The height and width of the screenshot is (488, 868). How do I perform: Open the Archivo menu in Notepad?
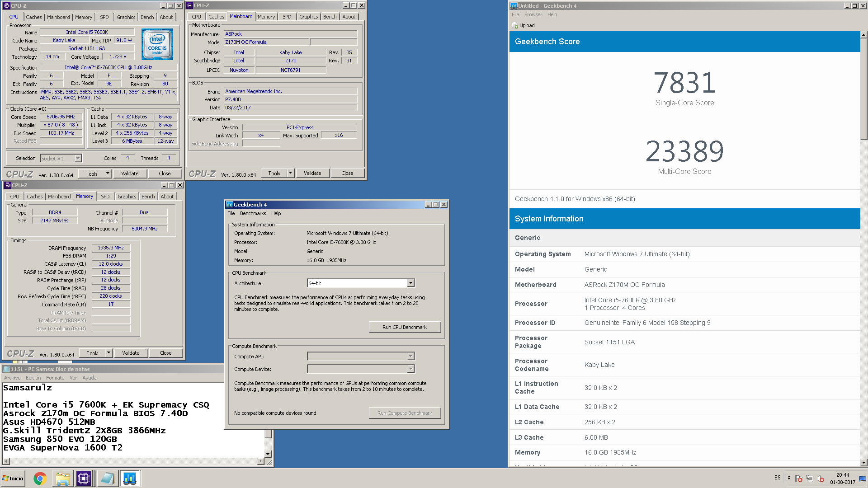point(12,378)
